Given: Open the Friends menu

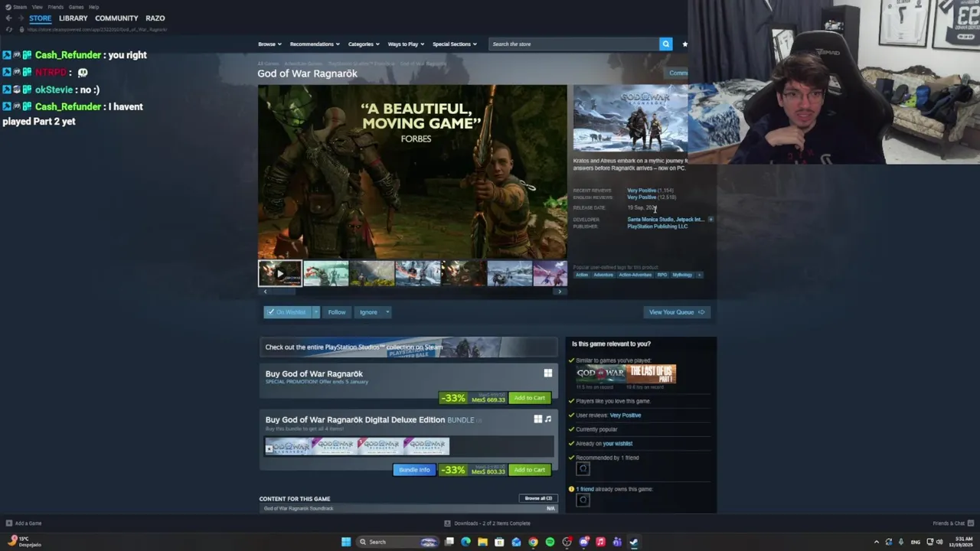Looking at the screenshot, I should click(x=55, y=7).
